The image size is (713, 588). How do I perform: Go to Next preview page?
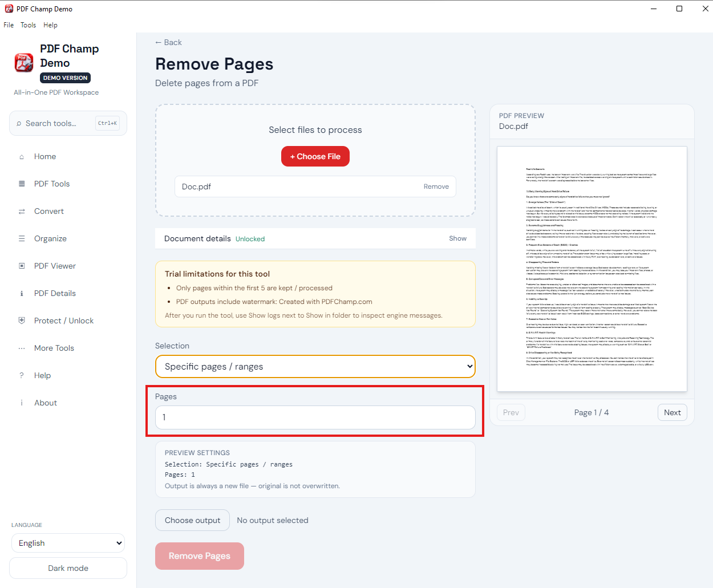click(x=673, y=412)
